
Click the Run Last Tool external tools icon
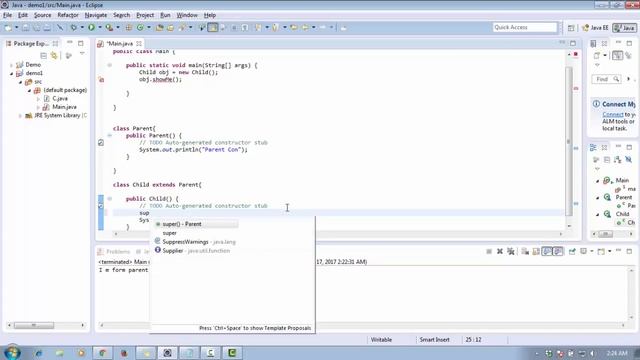click(109, 27)
